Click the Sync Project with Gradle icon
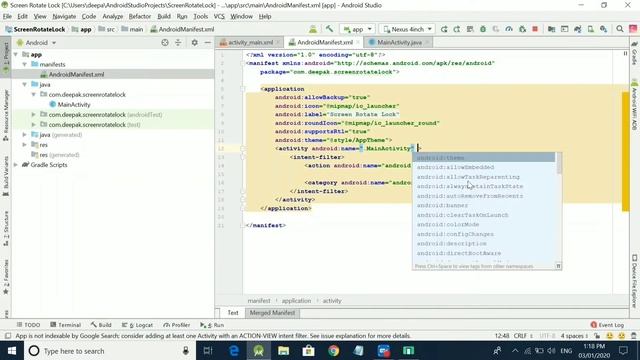The image size is (640, 360). click(x=578, y=29)
